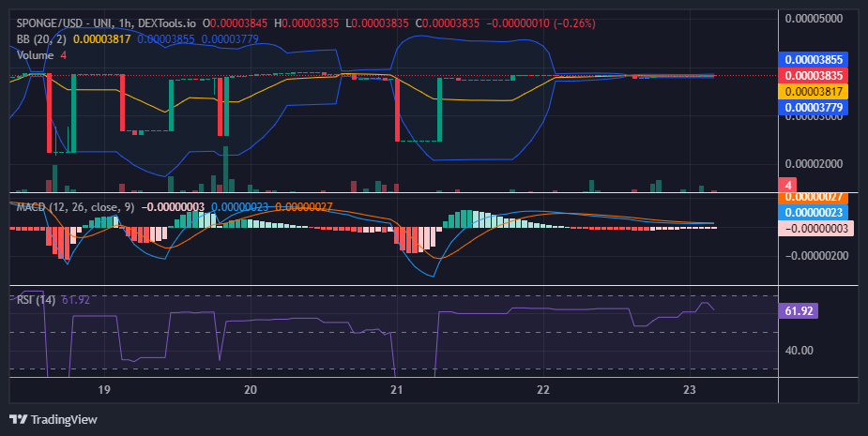The image size is (868, 436).
Task: Click the -0.00000200 MACD axis label
Action: click(816, 255)
